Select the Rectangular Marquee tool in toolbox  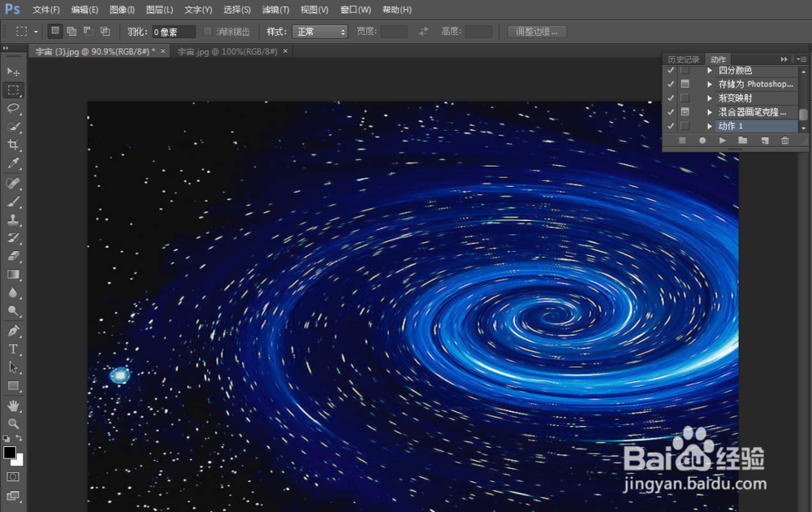pos(13,89)
